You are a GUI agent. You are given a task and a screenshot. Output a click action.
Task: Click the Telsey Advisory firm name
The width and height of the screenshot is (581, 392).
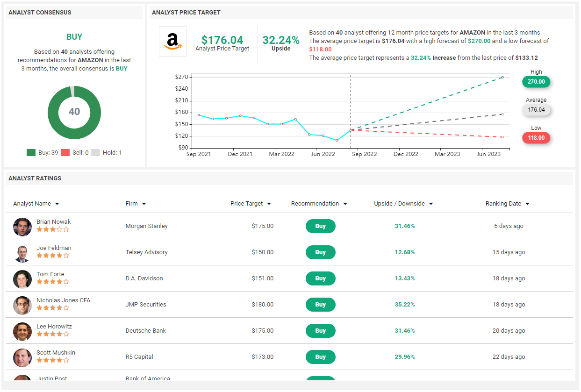point(146,252)
